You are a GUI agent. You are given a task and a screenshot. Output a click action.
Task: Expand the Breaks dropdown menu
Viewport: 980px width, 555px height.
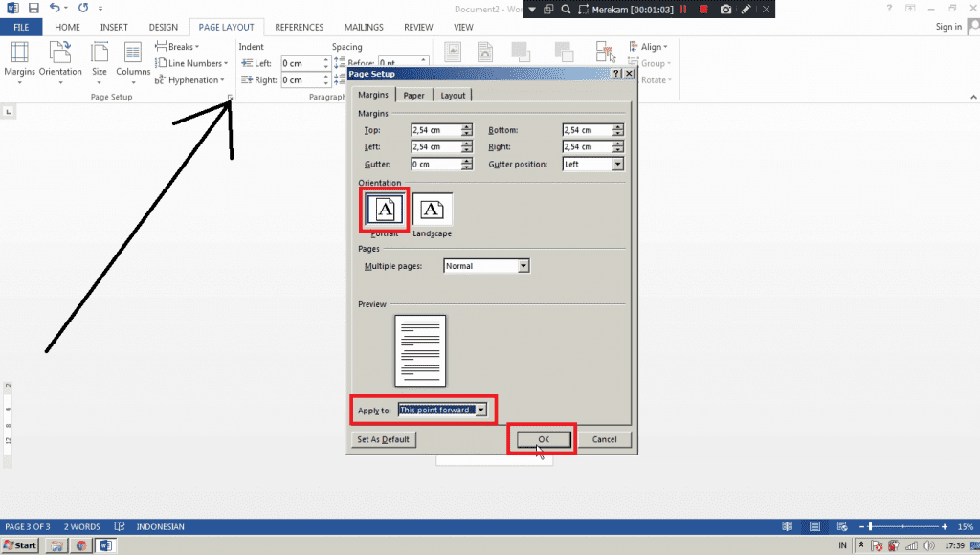(x=183, y=47)
